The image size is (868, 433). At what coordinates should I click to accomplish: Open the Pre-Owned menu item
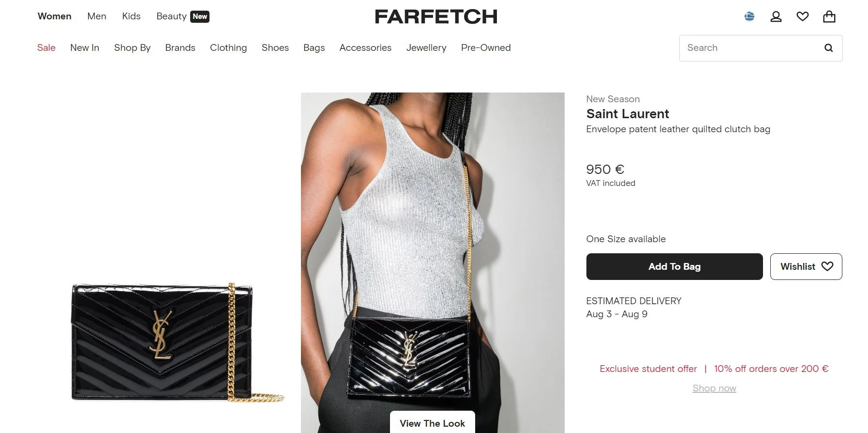pos(486,47)
